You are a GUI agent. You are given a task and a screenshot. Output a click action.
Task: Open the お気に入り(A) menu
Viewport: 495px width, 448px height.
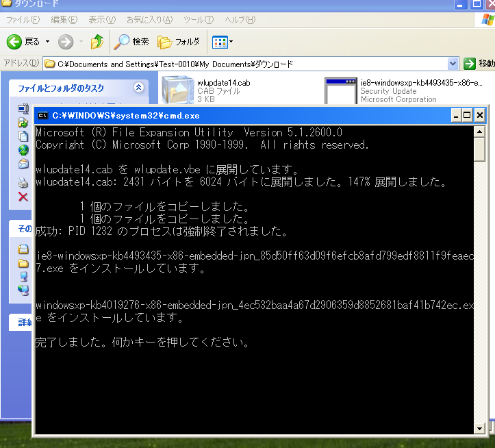coord(150,20)
